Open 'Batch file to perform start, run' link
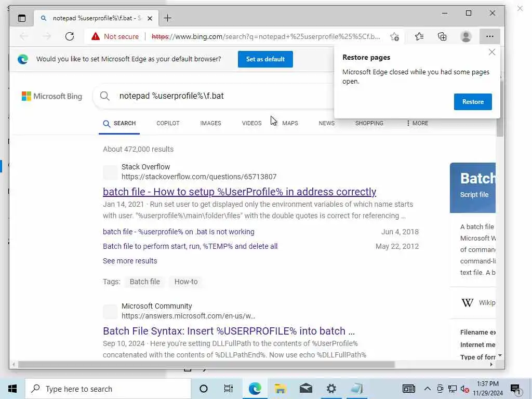The height and width of the screenshot is (399, 532). (190, 246)
